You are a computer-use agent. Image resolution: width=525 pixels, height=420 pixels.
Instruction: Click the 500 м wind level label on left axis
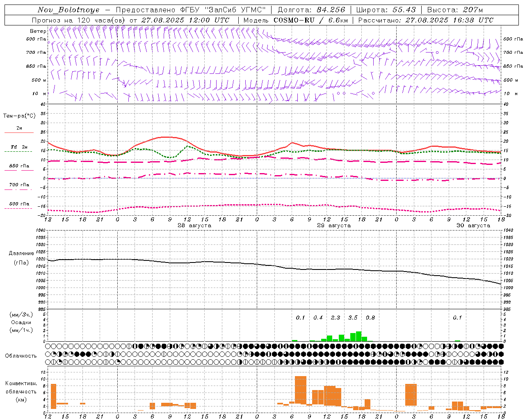pyautogui.click(x=39, y=80)
